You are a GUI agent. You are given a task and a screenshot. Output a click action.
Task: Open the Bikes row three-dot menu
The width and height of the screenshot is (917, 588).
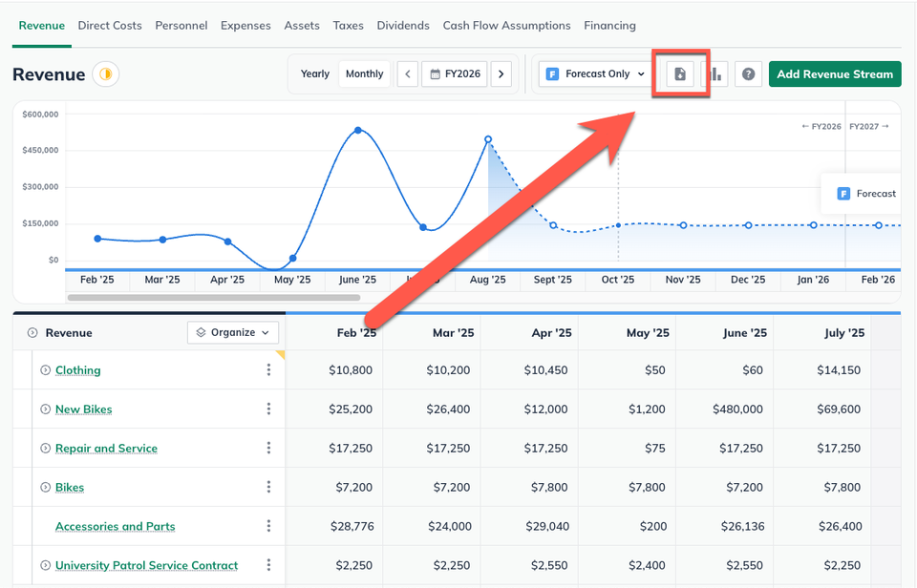(268, 487)
